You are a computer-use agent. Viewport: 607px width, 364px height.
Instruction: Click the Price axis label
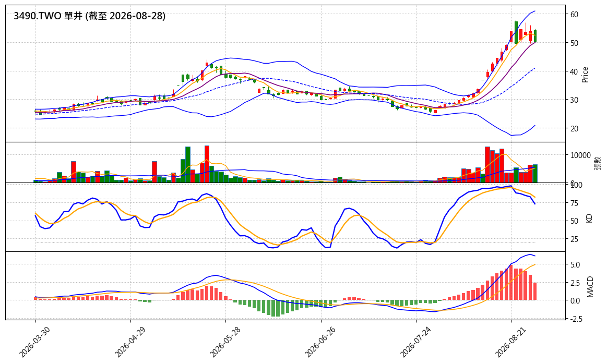tap(585, 75)
